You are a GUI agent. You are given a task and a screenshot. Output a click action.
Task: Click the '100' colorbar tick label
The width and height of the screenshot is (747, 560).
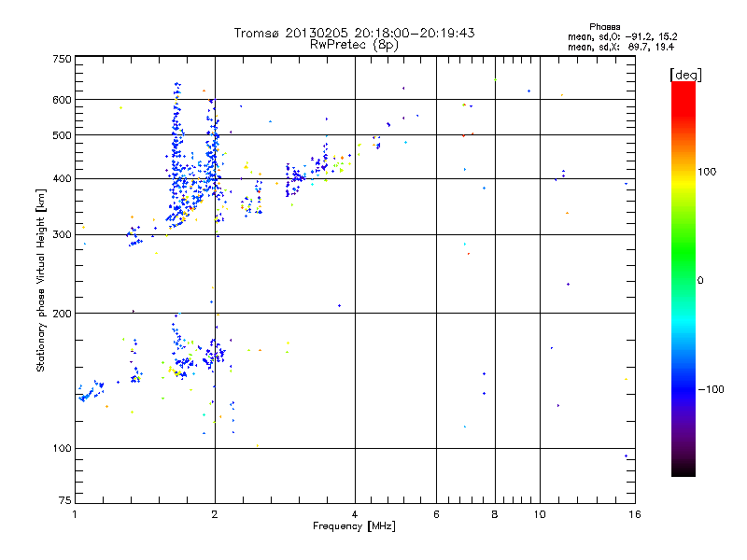pos(707,172)
